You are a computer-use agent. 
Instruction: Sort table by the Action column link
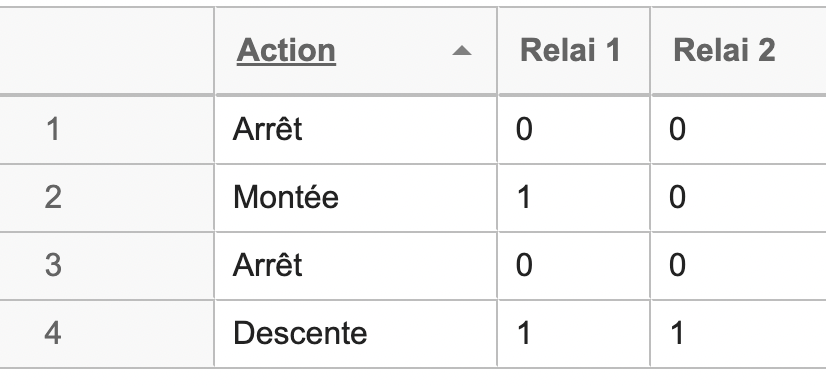[286, 51]
